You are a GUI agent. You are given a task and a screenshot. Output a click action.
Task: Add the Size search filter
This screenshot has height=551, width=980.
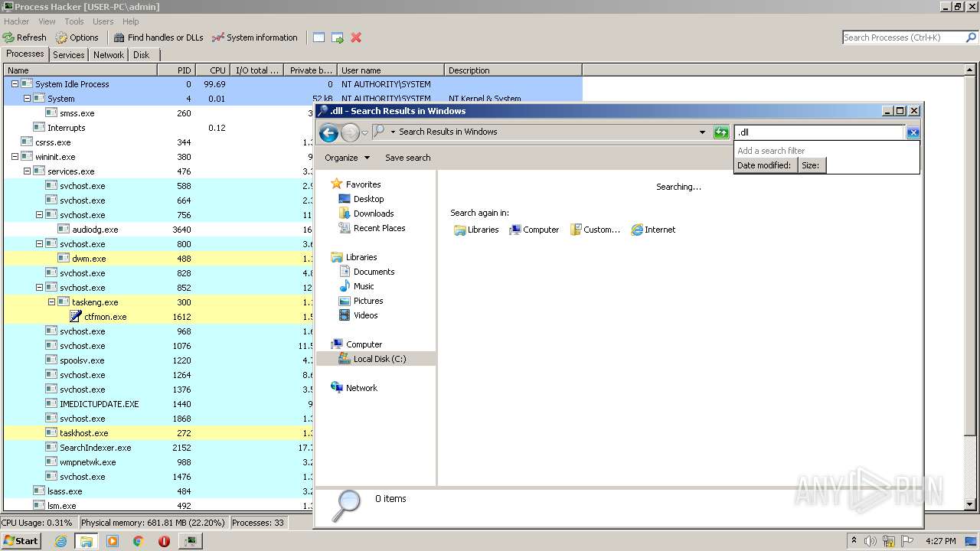(x=811, y=165)
